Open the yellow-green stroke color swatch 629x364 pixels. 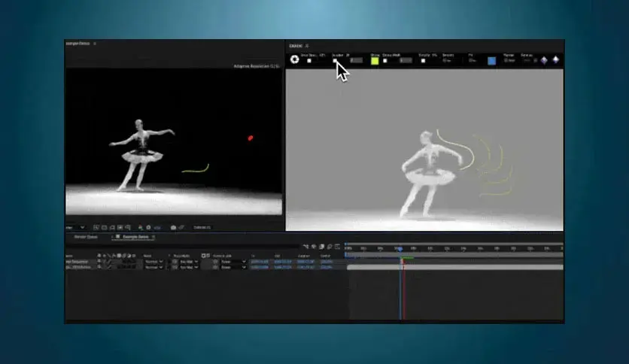pyautogui.click(x=375, y=61)
